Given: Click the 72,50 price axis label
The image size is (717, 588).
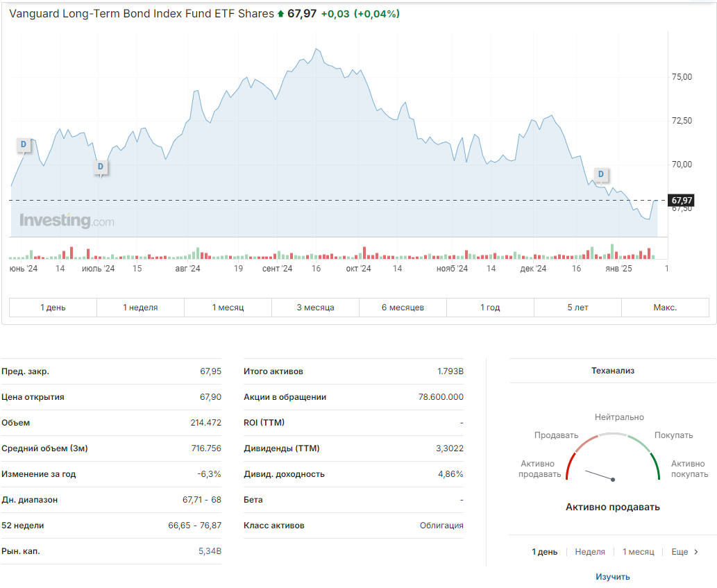Looking at the screenshot, I should point(682,121).
